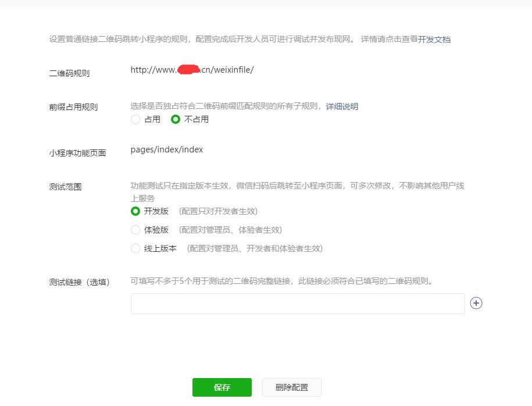This screenshot has height=406, width=532.
Task: Click the 二维码规则 label
Action: click(x=69, y=73)
